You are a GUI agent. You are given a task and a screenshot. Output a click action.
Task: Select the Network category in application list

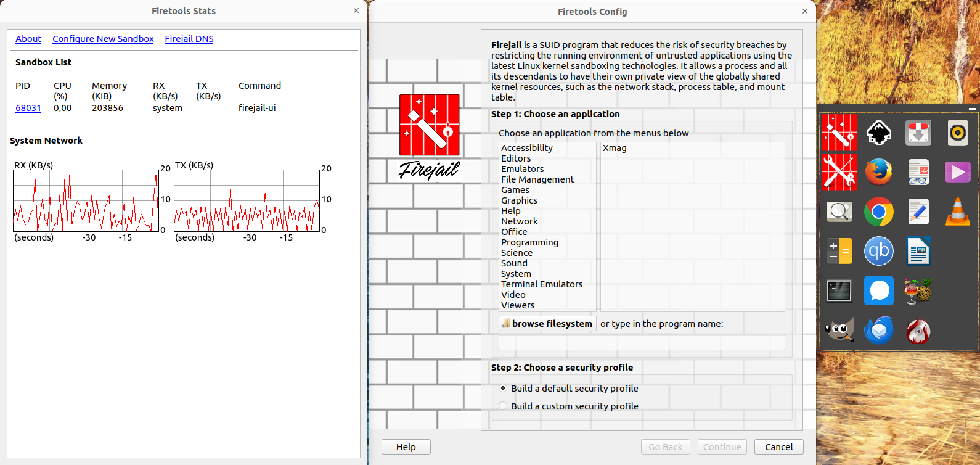pyautogui.click(x=519, y=221)
